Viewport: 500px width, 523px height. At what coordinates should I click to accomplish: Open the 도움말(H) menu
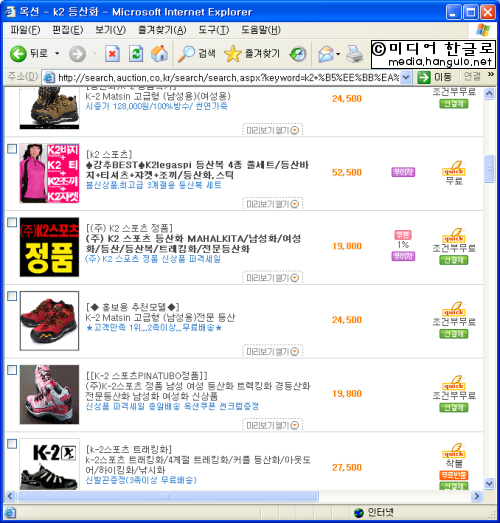coord(261,30)
